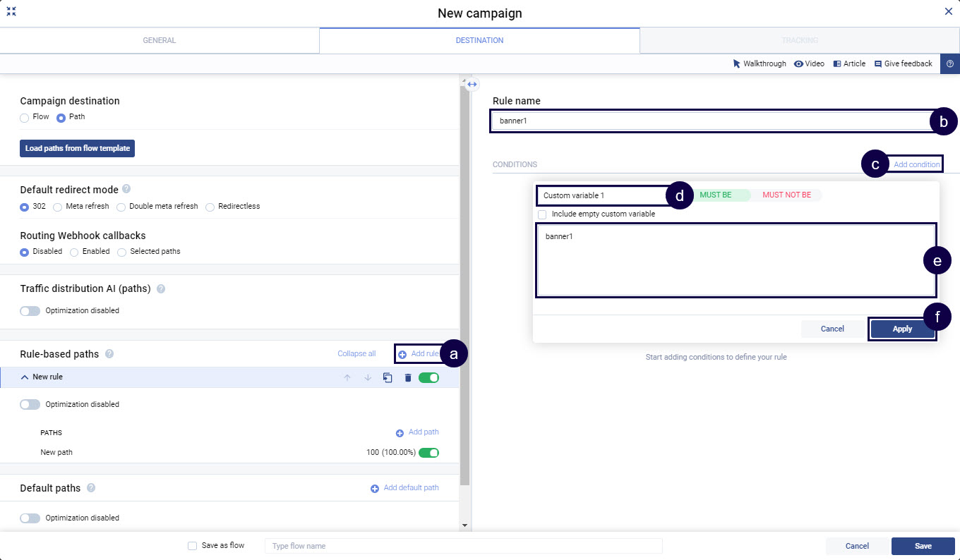
Task: Click the panel resize arrows icon
Action: click(472, 84)
